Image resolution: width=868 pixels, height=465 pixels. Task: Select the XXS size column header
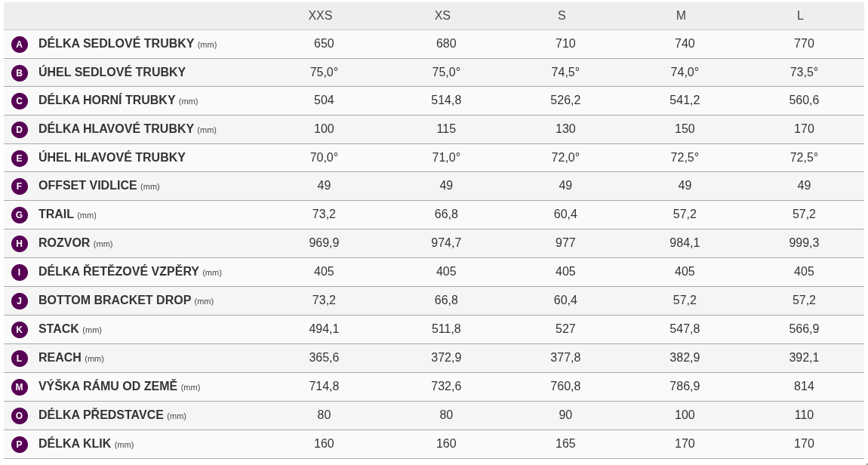320,16
